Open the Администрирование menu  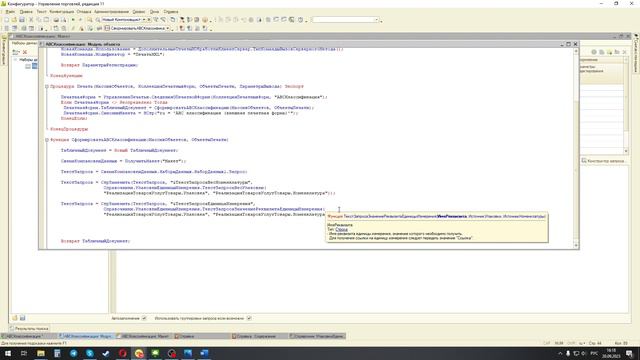(111, 12)
